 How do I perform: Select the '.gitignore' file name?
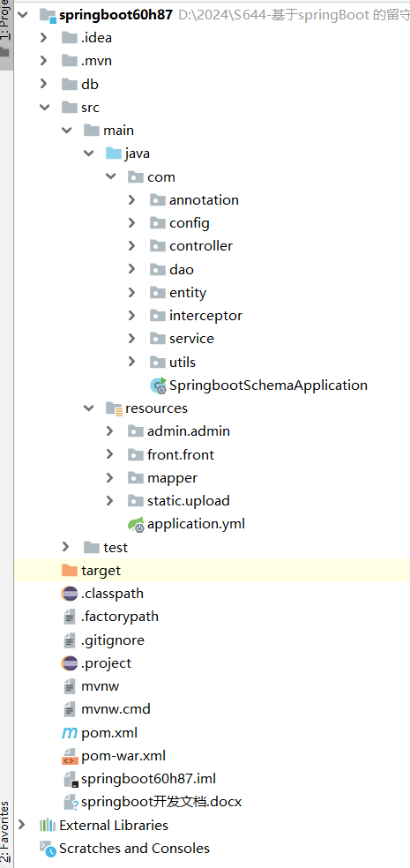[112, 640]
